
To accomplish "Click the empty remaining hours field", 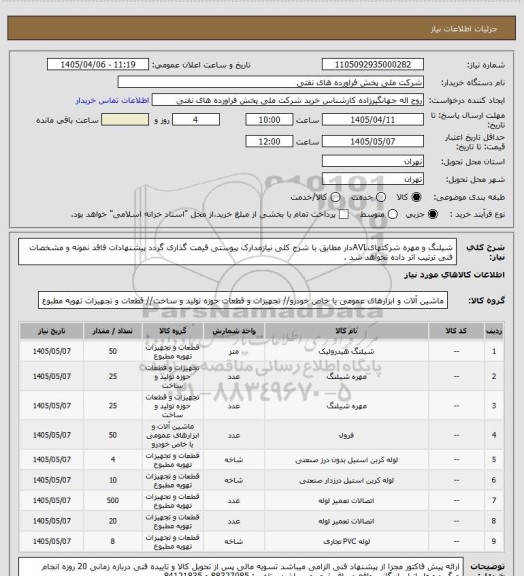I will [125, 120].
